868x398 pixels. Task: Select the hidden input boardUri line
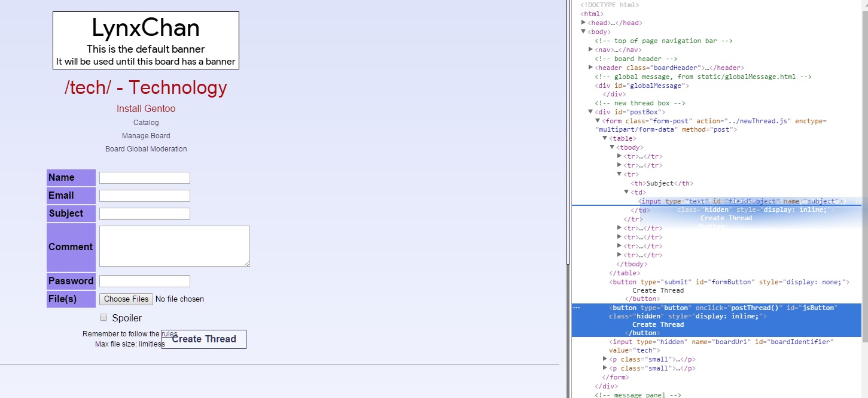click(x=721, y=346)
